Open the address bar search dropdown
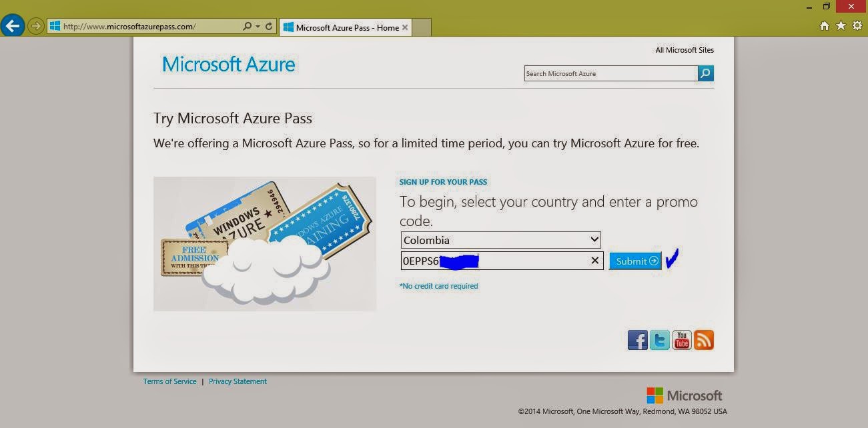The height and width of the screenshot is (428, 868). click(x=248, y=26)
